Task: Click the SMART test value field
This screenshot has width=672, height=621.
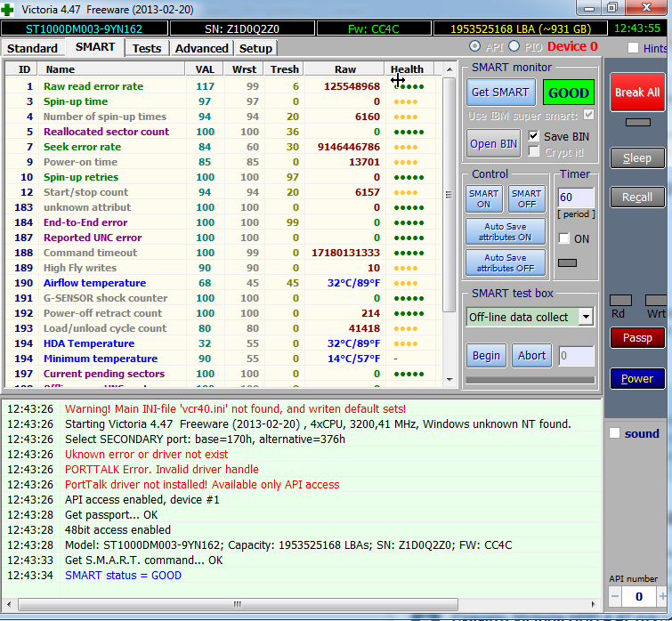Action: (576, 356)
